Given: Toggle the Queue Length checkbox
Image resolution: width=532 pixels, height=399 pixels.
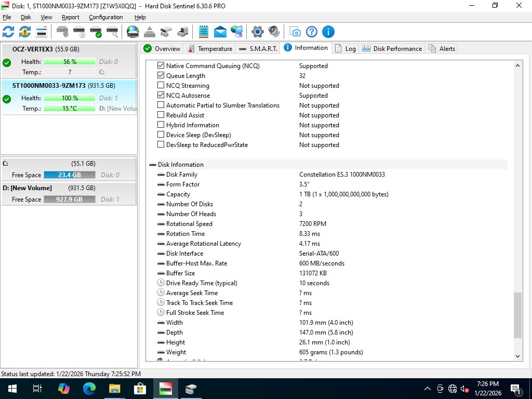Looking at the screenshot, I should 161,76.
